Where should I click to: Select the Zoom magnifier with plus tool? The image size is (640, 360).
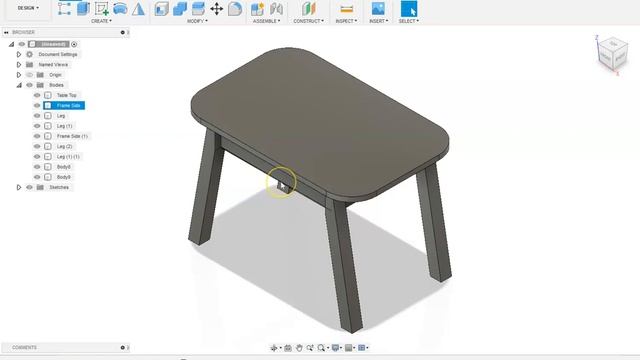pos(310,348)
